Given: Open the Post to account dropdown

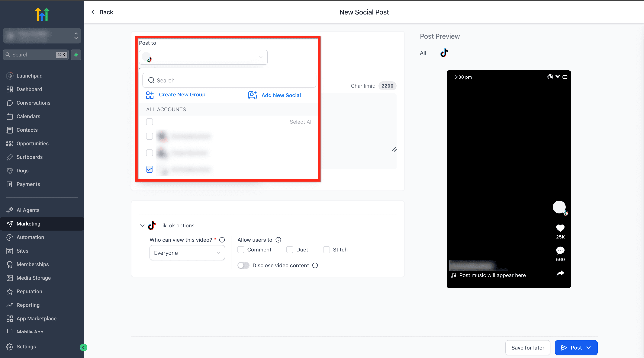Looking at the screenshot, I should click(x=203, y=57).
